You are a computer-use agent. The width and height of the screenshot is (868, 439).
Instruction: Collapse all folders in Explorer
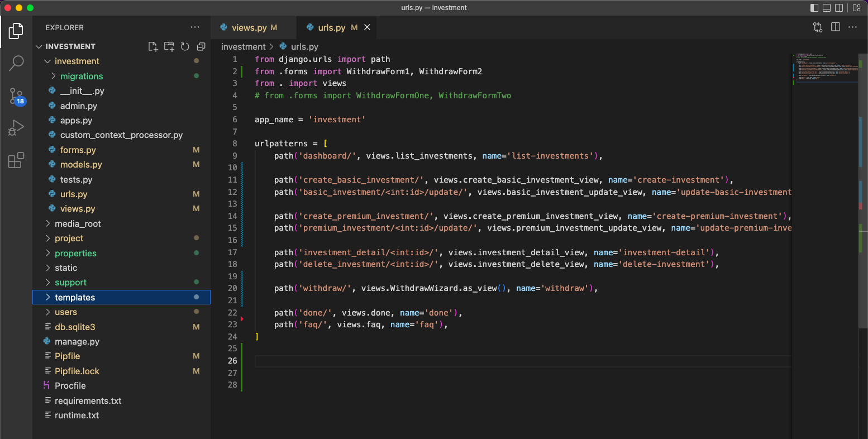tap(201, 46)
